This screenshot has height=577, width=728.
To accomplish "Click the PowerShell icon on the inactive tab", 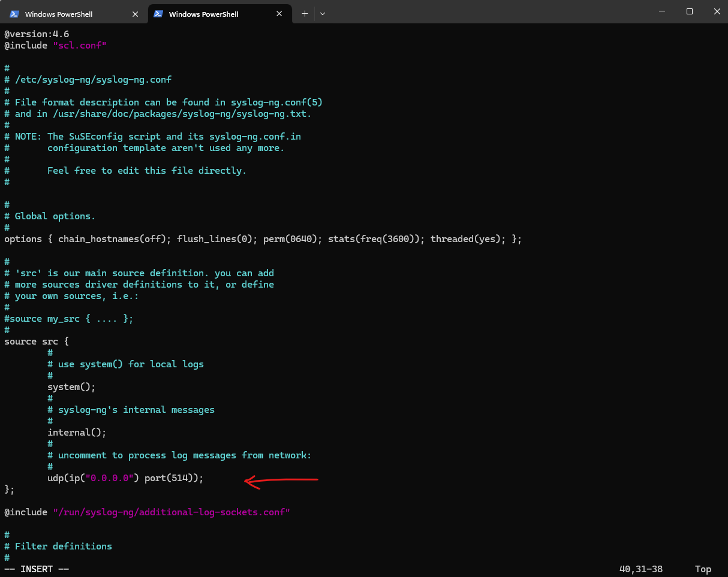I will [x=14, y=14].
